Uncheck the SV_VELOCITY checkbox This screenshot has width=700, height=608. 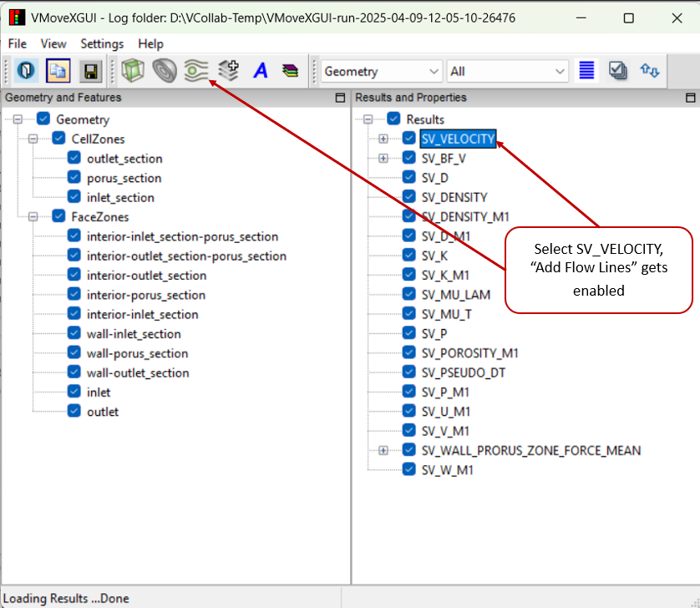(409, 138)
